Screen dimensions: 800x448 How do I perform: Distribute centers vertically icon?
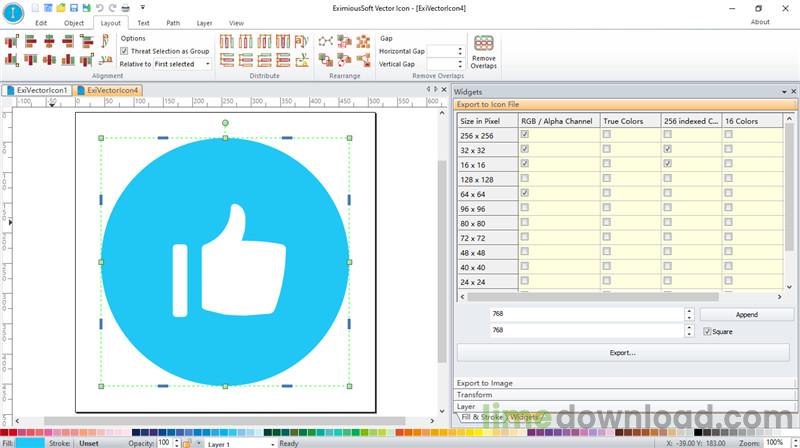click(245, 60)
